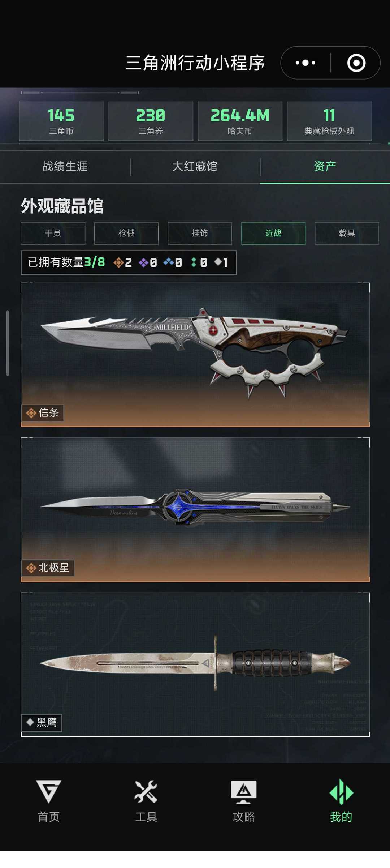Filter collection by 枪械
This screenshot has height=868, width=390.
[x=126, y=233]
